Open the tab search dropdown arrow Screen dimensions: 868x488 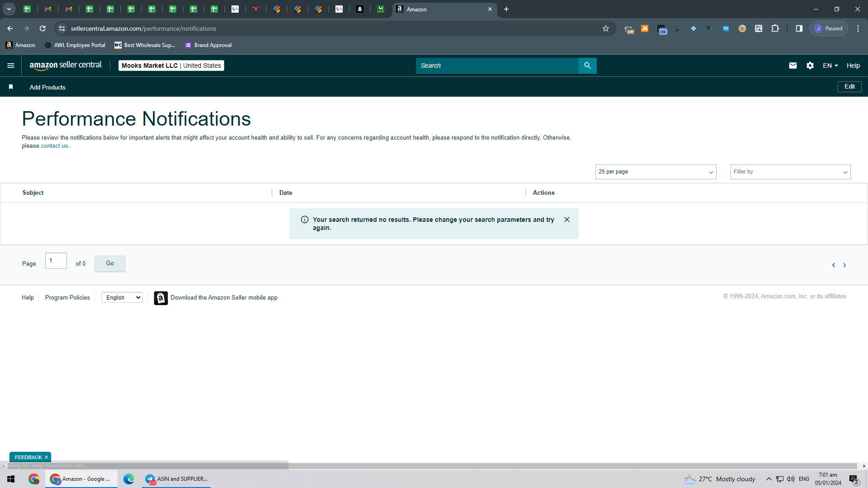tap(9, 9)
